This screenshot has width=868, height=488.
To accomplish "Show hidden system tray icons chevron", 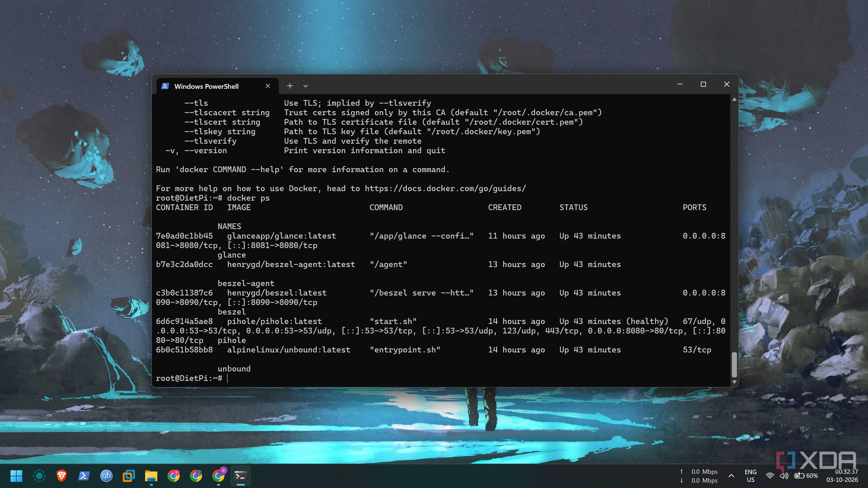I will point(731,476).
